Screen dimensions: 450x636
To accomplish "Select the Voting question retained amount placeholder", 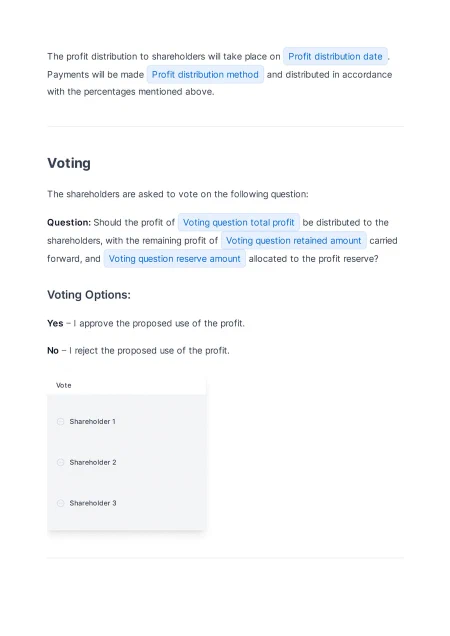I will click(293, 241).
